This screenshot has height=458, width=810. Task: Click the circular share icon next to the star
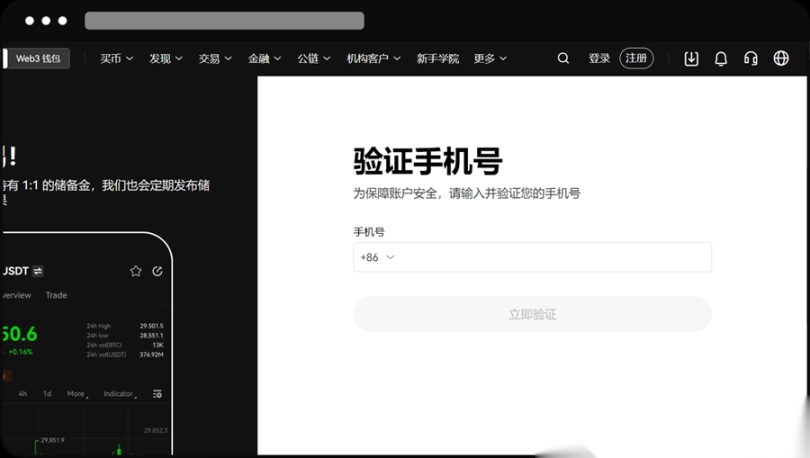pyautogui.click(x=157, y=271)
